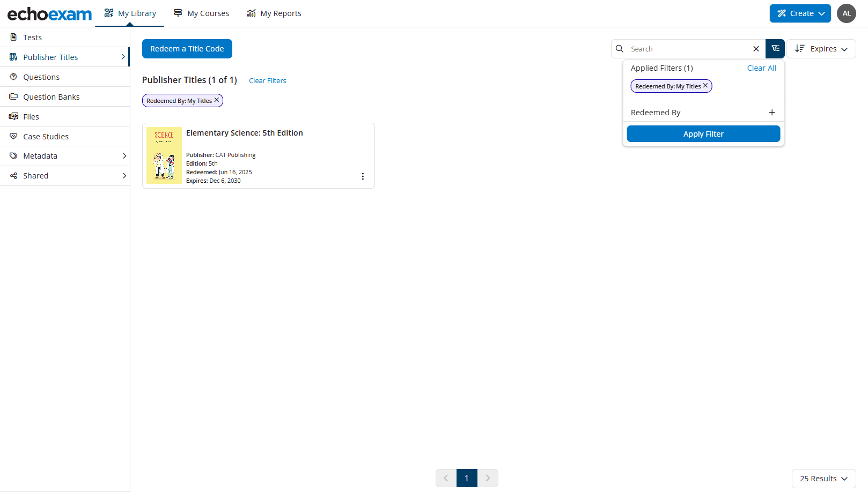Expand the Shared chevron
868x492 pixels.
124,176
